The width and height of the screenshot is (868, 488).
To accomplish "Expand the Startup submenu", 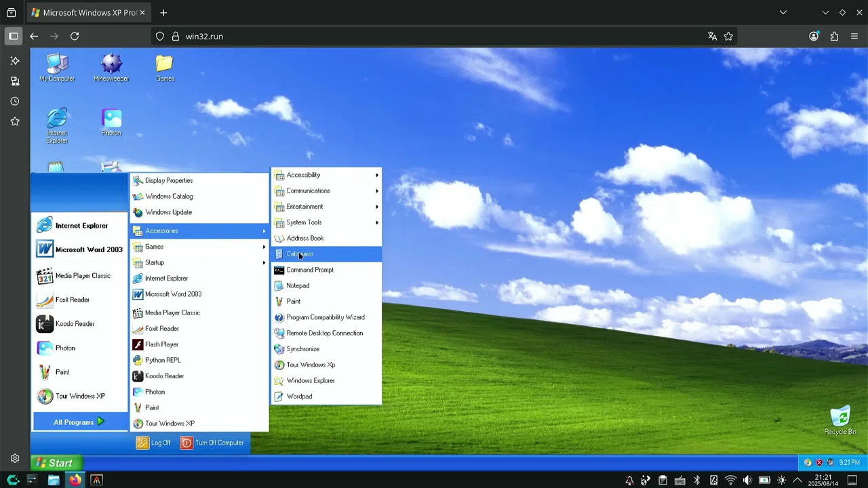I will pyautogui.click(x=199, y=262).
